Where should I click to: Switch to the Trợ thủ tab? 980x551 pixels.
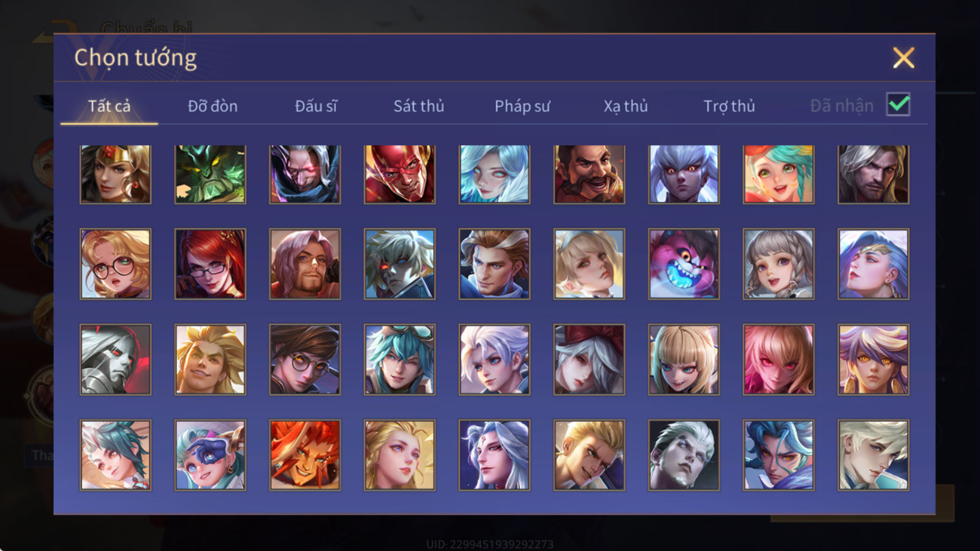[729, 106]
